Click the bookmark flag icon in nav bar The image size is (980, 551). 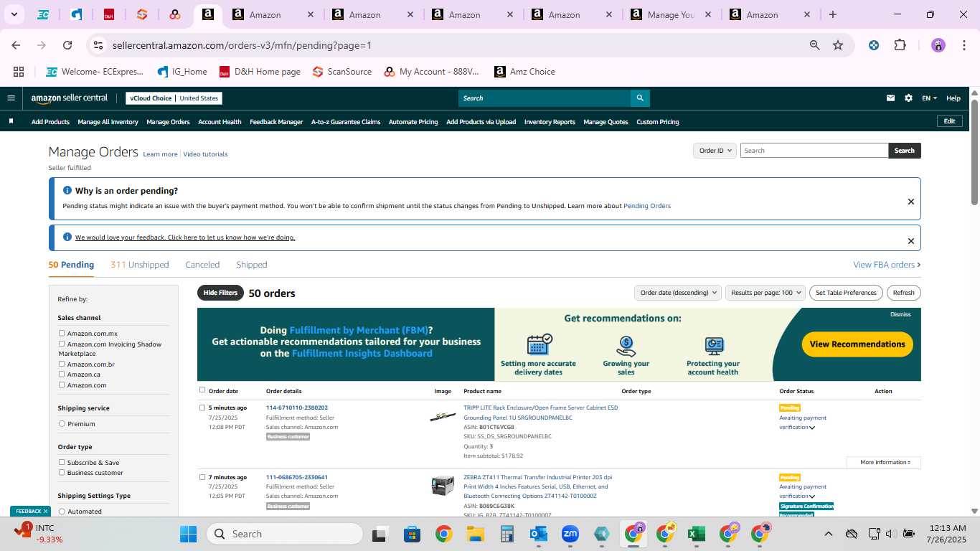pos(11,121)
